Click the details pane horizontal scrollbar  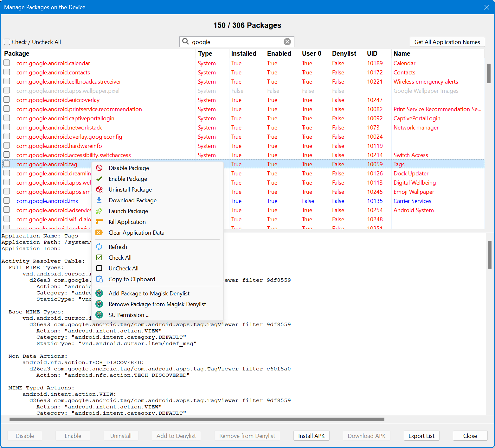point(197,419)
